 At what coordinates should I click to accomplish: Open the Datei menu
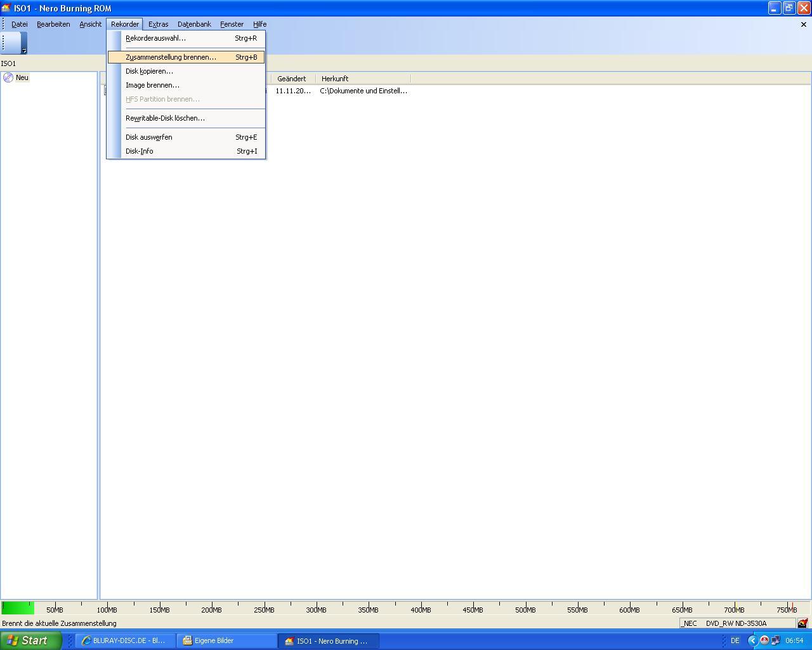(20, 24)
